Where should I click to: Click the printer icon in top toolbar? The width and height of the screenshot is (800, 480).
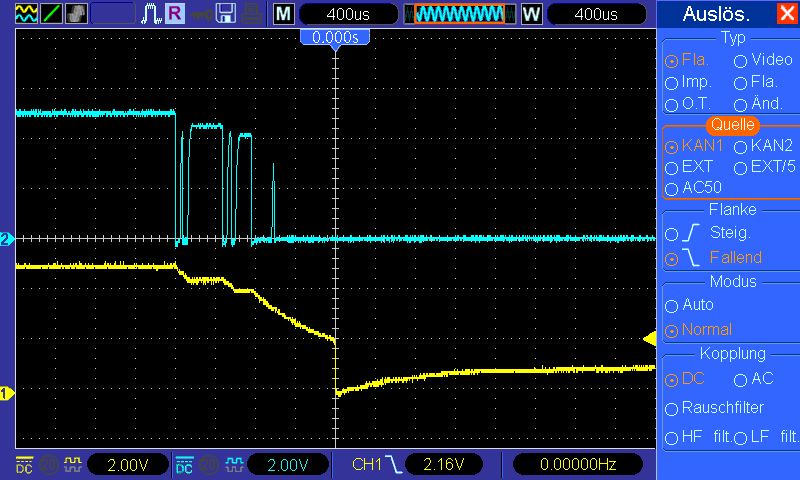251,13
